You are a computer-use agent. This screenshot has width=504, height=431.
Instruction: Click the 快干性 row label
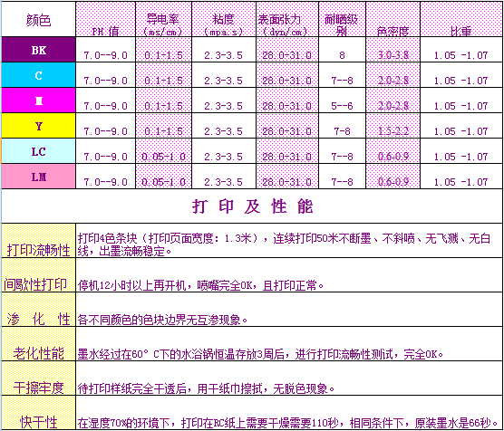[39, 413]
